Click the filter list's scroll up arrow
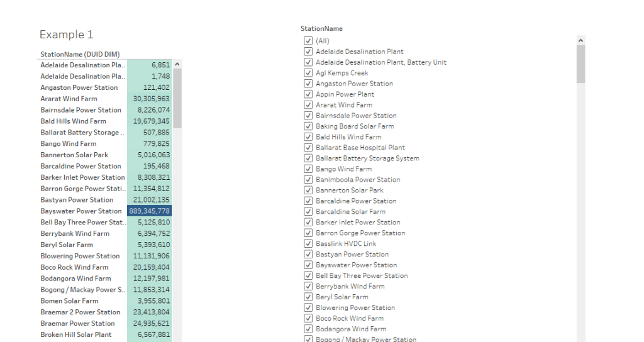This screenshot has width=644, height=342. click(x=580, y=41)
